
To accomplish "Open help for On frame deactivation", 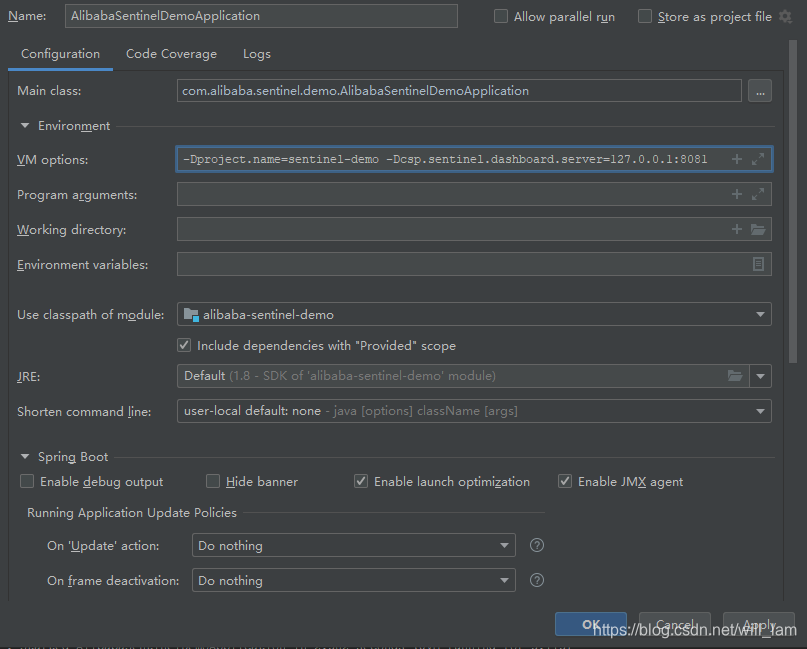I will tap(537, 580).
